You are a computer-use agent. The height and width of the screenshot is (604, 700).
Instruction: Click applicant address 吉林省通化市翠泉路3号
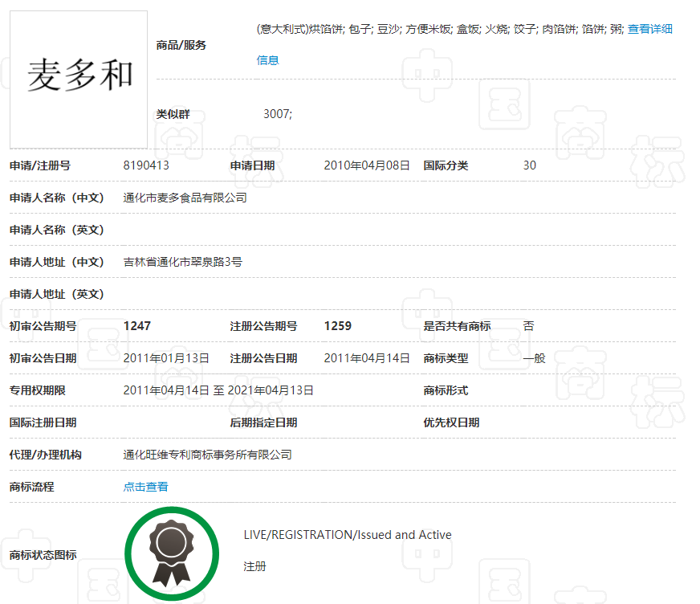point(182,262)
